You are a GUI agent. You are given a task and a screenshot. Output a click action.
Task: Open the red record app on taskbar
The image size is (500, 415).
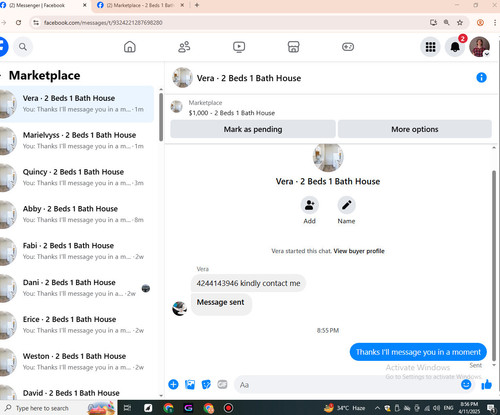point(228,408)
